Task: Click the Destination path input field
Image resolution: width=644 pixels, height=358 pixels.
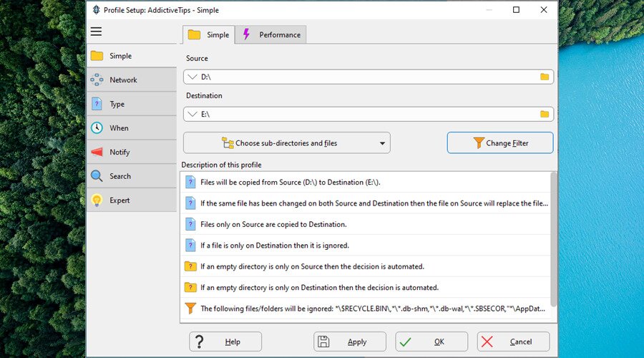Action: tap(369, 115)
